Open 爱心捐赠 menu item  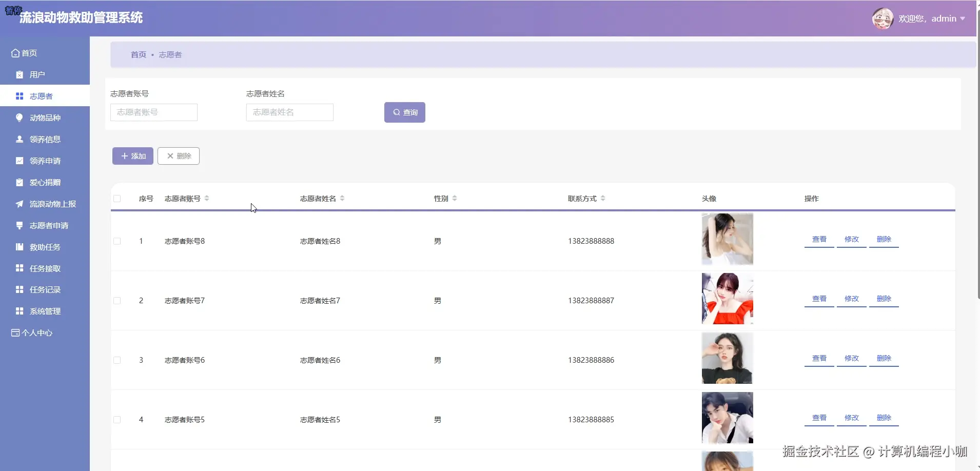(x=45, y=183)
